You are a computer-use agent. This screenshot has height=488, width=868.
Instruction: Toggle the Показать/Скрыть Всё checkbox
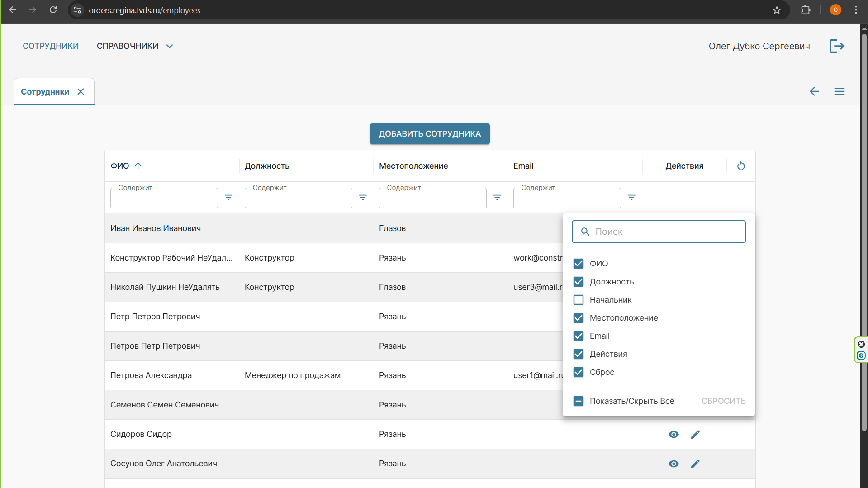click(579, 401)
